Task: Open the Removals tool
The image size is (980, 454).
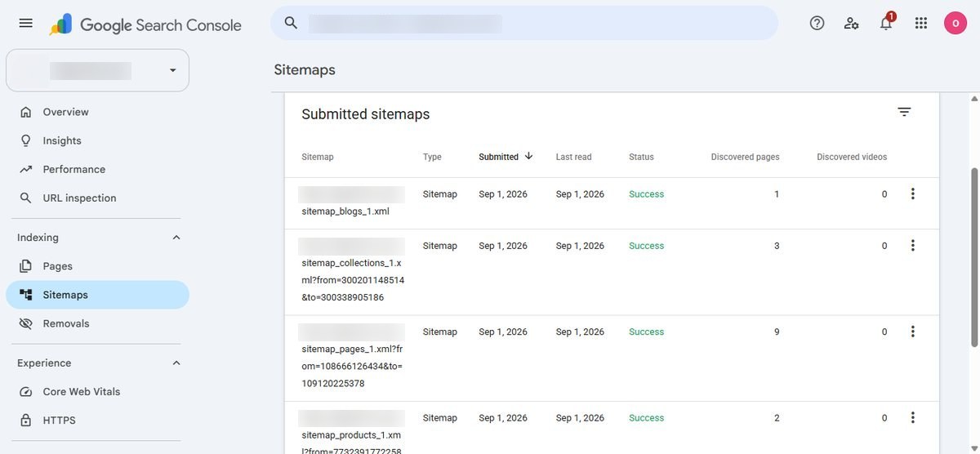Action: pos(97,323)
